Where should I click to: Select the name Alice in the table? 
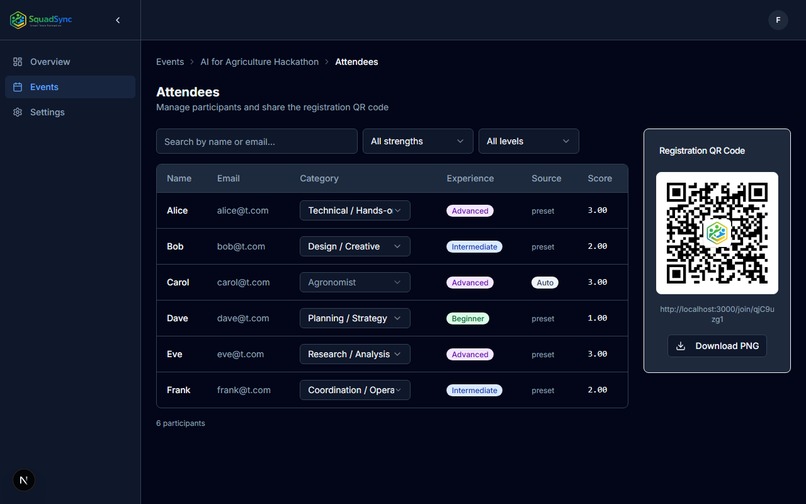tap(177, 210)
